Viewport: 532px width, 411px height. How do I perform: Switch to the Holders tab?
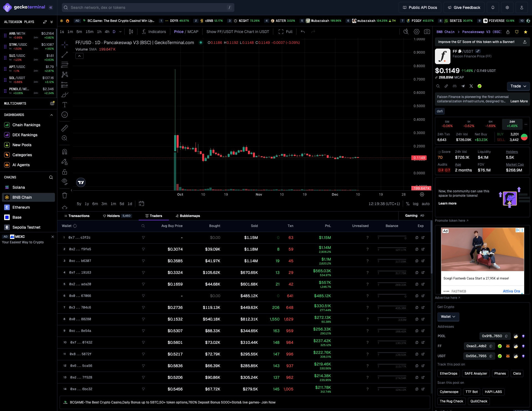pyautogui.click(x=117, y=216)
